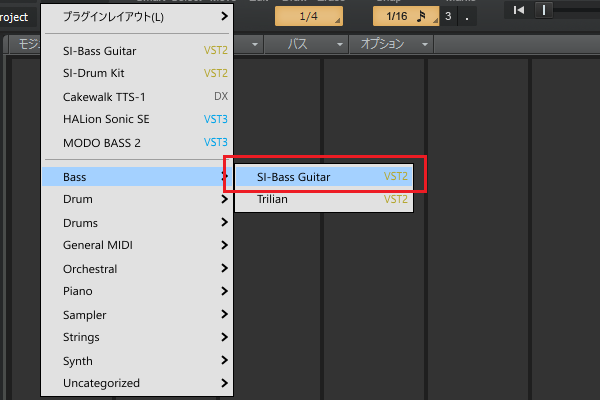This screenshot has width=600, height=400.
Task: Open the オプション dropdown menu
Action: (392, 44)
